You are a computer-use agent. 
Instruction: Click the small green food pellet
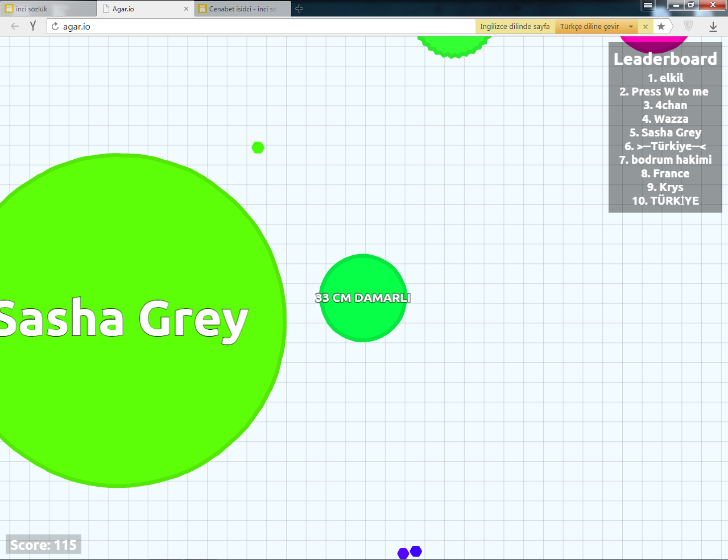point(258,148)
